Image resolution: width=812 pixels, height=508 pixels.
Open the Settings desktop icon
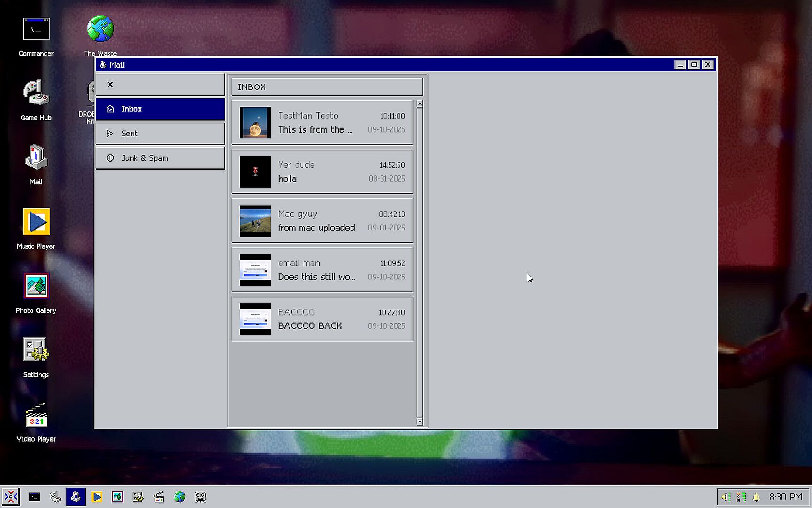[x=36, y=350]
